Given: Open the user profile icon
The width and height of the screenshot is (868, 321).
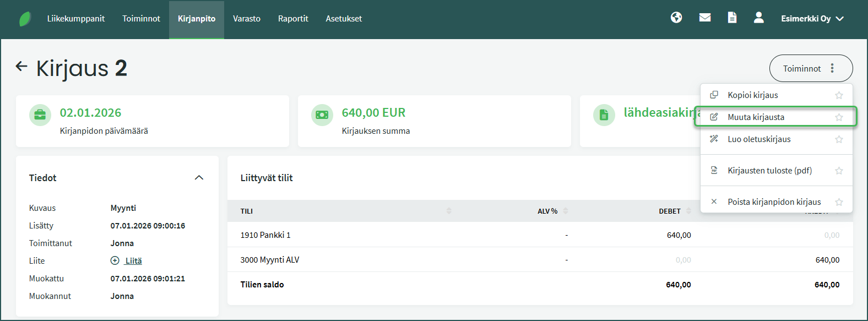Looking at the screenshot, I should click(x=758, y=18).
